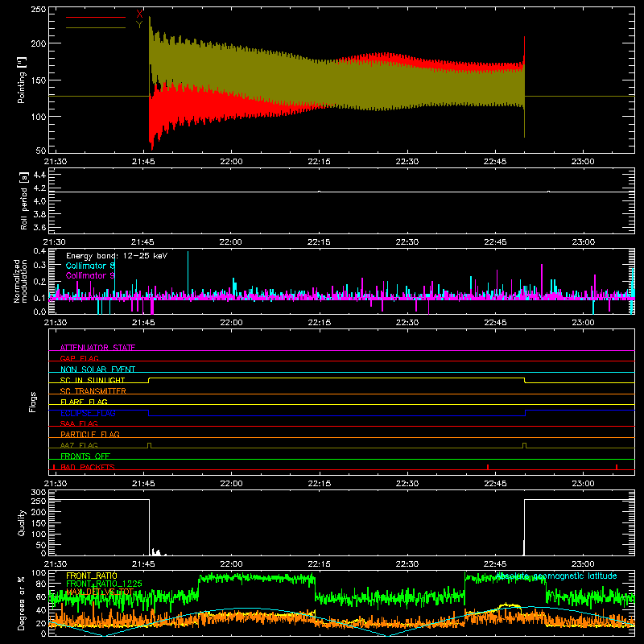Image resolution: width=644 pixels, height=644 pixels.
Task: Click the 'Quality' vertical axis title
Action: [22, 522]
